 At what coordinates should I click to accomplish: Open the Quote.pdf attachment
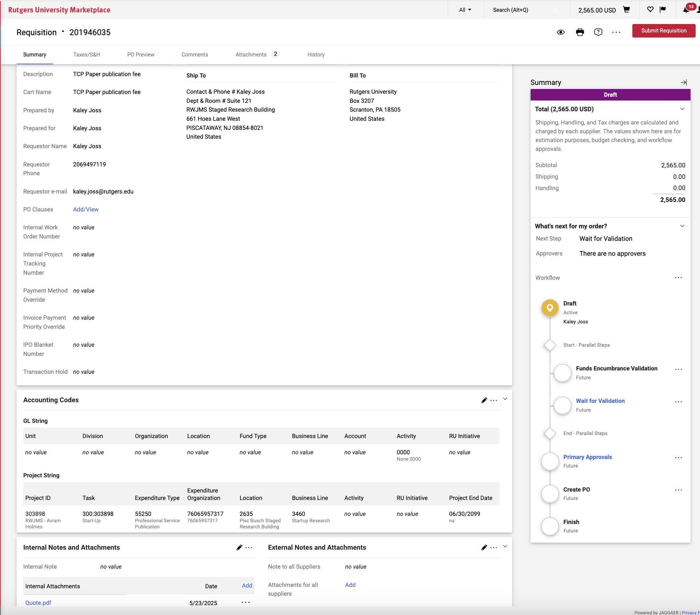[x=38, y=603]
